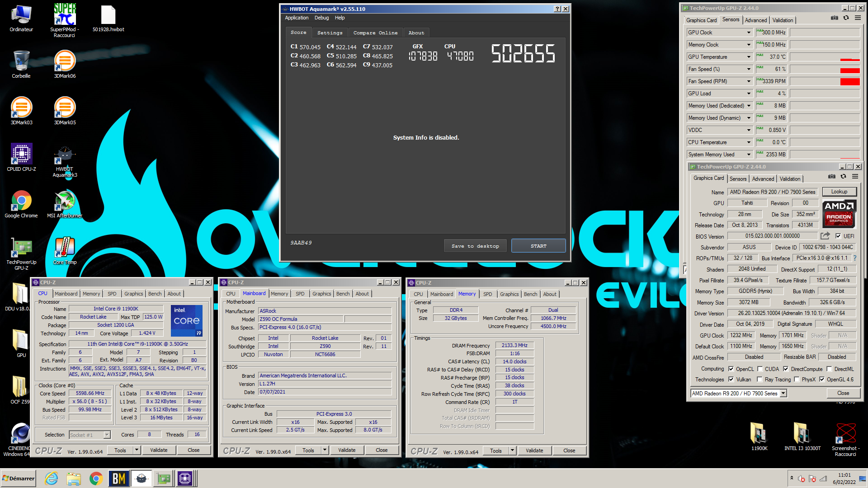This screenshot has width=868, height=488.
Task: Toggle the OpenGL 4.6 checkbox
Action: [x=822, y=379]
